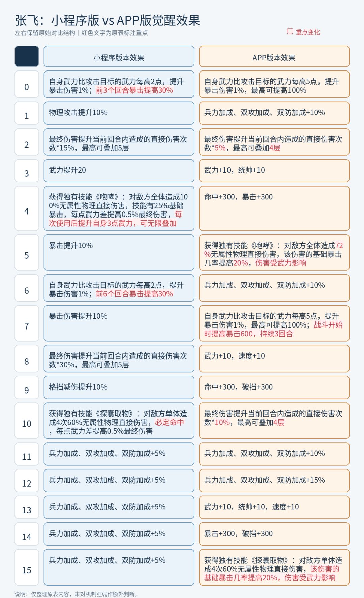
Task: Click the APP 咆哮 skill description cell
Action: pos(274,253)
